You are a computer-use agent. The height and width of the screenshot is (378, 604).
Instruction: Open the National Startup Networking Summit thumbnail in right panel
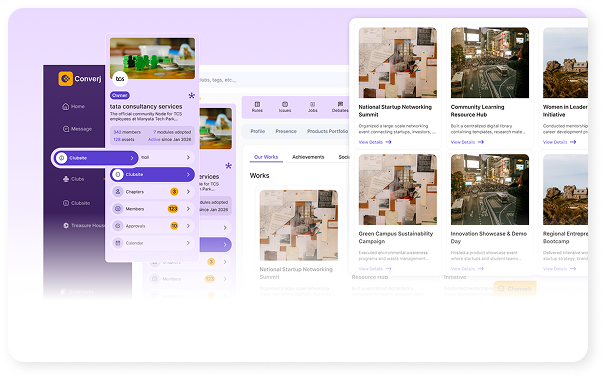tap(398, 62)
